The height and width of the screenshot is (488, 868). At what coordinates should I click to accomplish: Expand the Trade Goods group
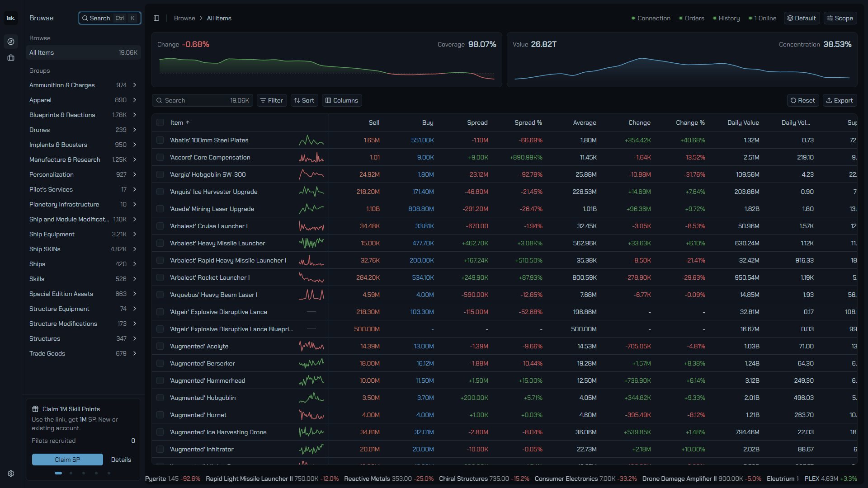pyautogui.click(x=135, y=353)
